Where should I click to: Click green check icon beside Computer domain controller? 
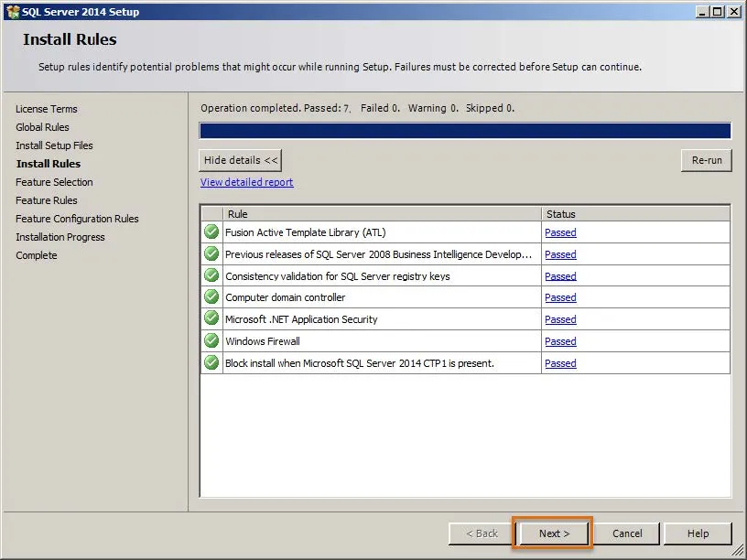pyautogui.click(x=211, y=297)
